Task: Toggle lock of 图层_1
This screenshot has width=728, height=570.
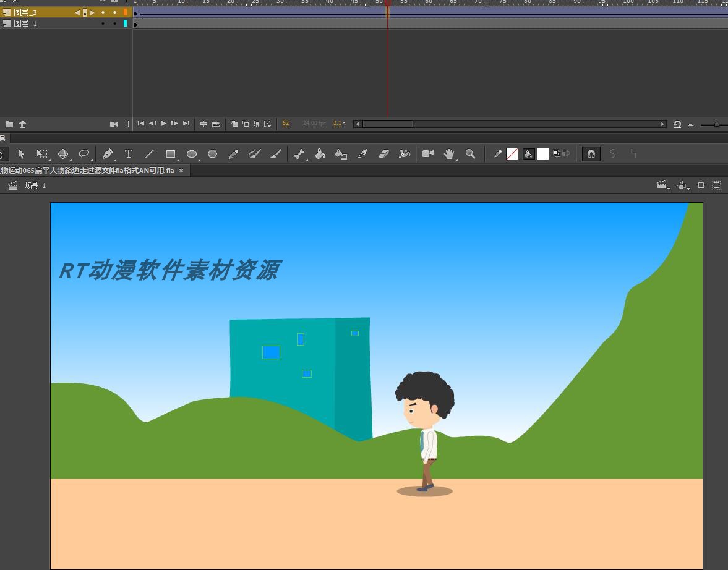Action: coord(114,23)
